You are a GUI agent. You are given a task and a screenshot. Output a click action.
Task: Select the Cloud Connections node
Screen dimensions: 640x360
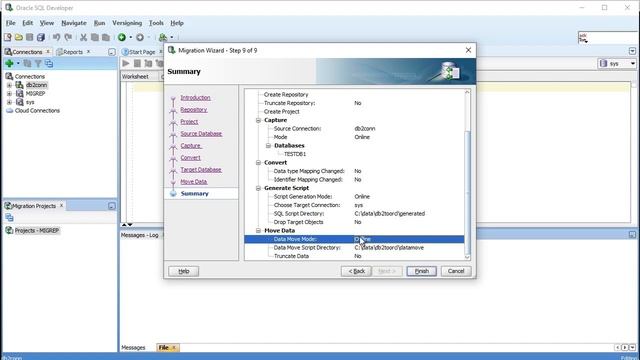pyautogui.click(x=37, y=111)
